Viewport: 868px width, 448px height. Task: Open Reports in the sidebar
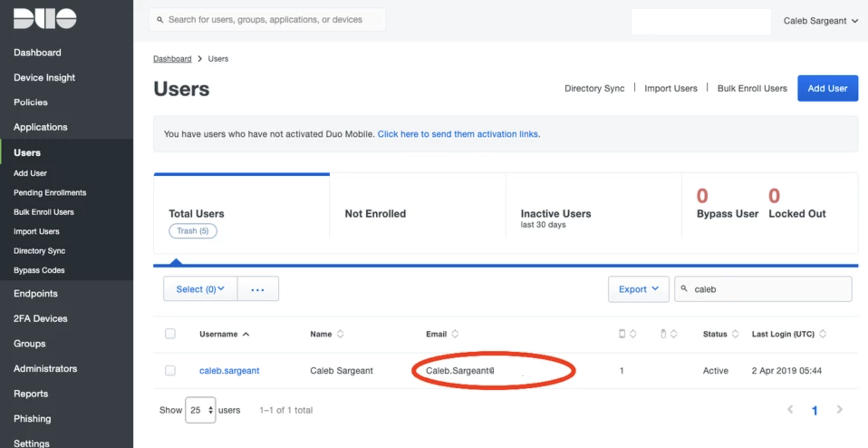point(31,394)
